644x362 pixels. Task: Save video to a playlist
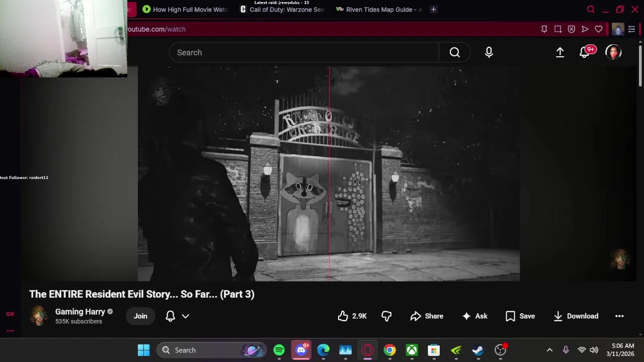click(520, 316)
